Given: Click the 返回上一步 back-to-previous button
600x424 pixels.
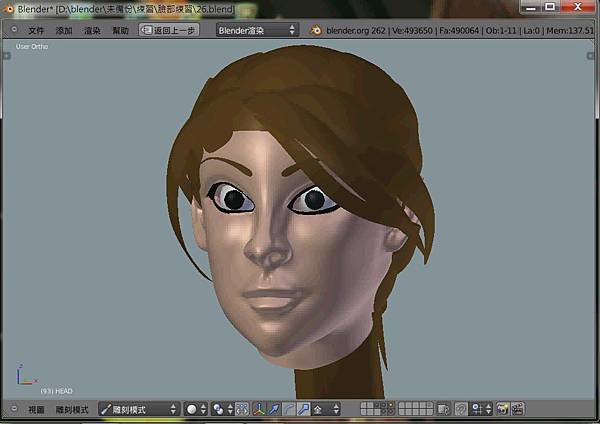Looking at the screenshot, I should click(x=169, y=30).
